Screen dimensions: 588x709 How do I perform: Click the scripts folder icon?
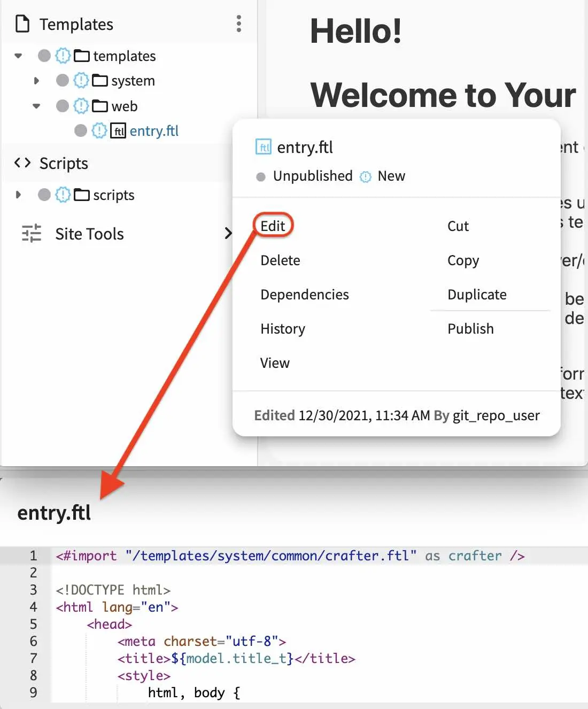pos(82,195)
